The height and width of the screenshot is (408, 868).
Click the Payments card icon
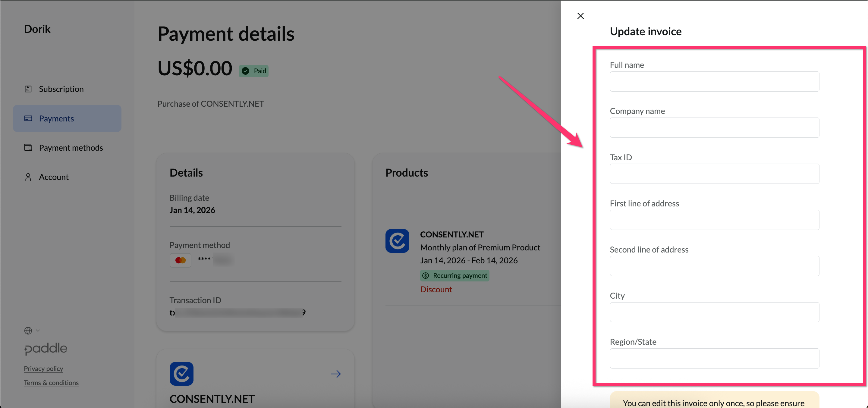point(28,118)
